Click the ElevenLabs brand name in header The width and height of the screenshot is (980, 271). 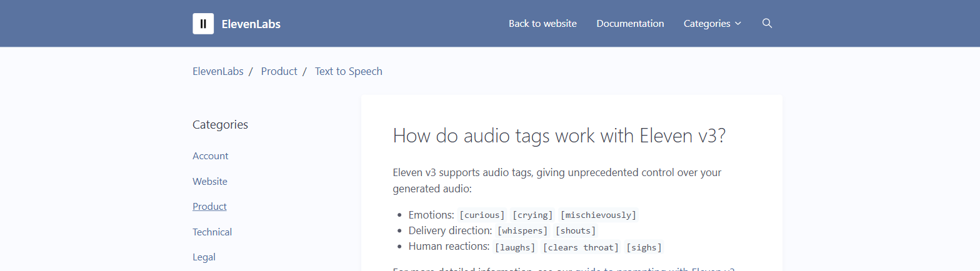251,24
